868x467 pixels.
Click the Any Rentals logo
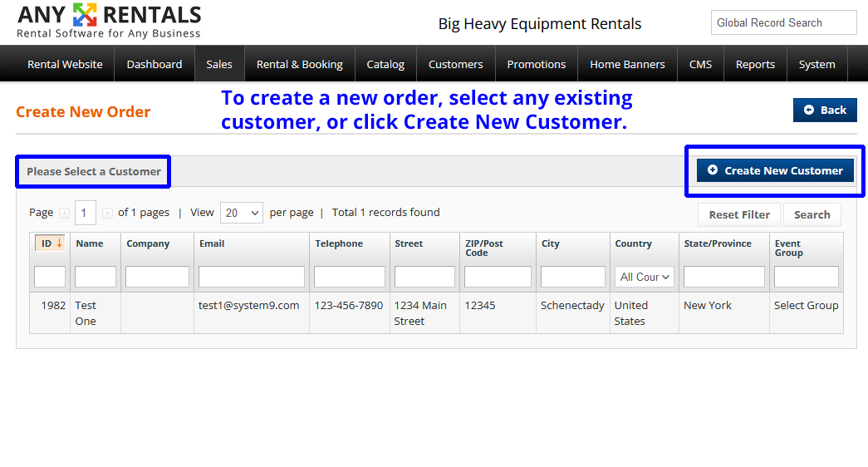[x=109, y=21]
